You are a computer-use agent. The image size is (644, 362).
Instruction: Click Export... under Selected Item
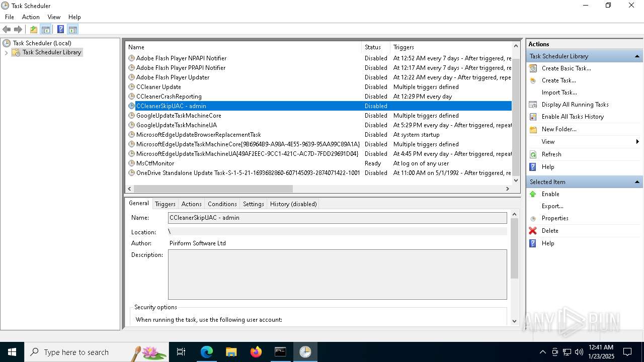552,206
